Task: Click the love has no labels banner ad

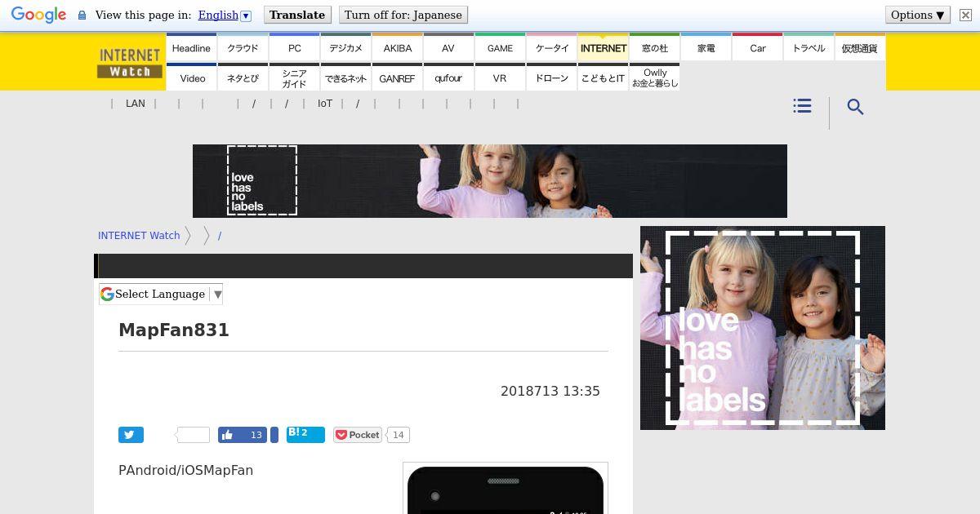Action: point(490,181)
